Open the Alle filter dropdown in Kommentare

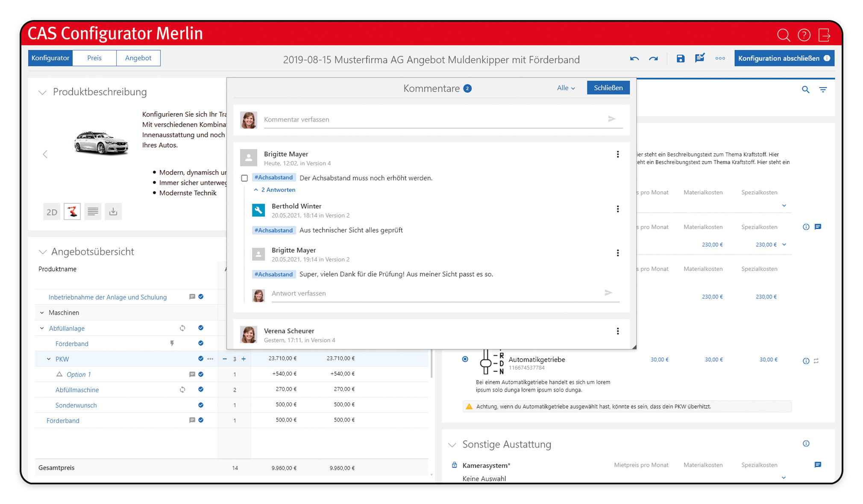[566, 88]
